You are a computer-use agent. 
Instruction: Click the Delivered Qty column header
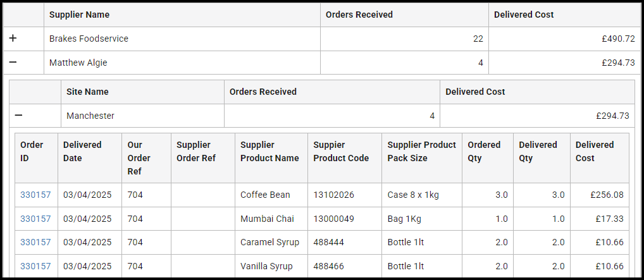point(538,152)
